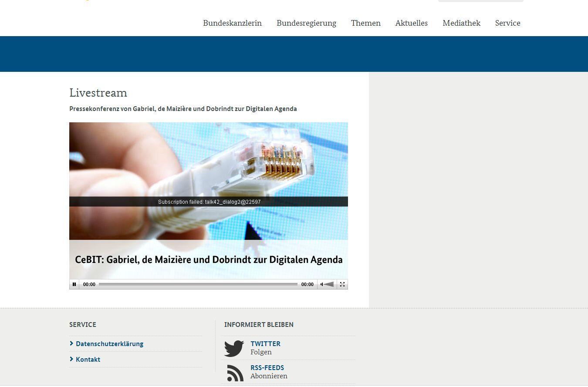
Task: Mute the video player volume icon
Action: [x=322, y=284]
